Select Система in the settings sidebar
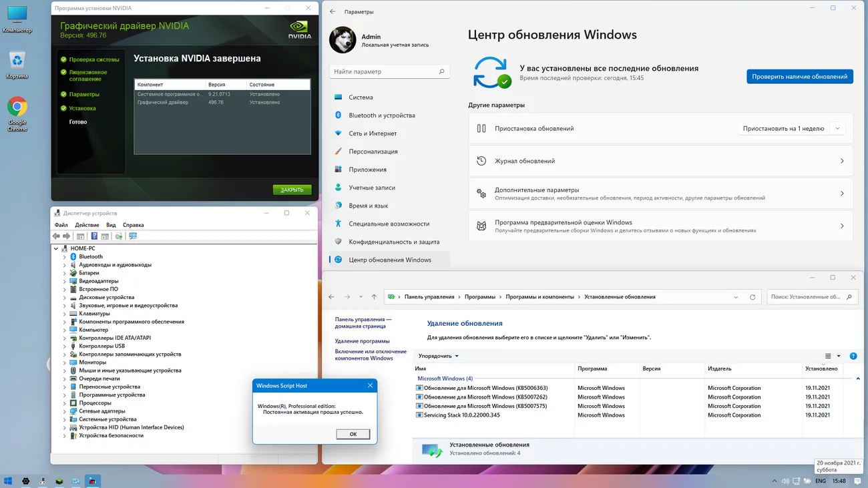The height and width of the screenshot is (488, 868). [389, 97]
